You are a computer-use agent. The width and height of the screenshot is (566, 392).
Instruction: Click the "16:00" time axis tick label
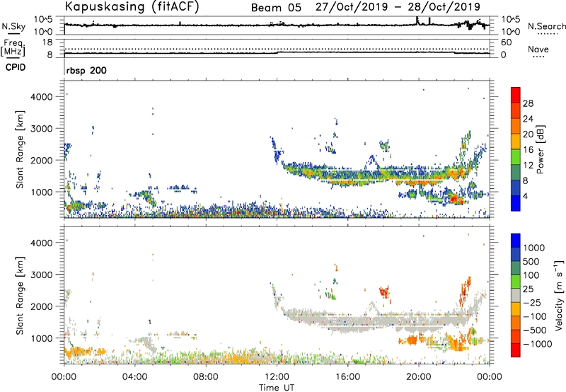tap(347, 377)
